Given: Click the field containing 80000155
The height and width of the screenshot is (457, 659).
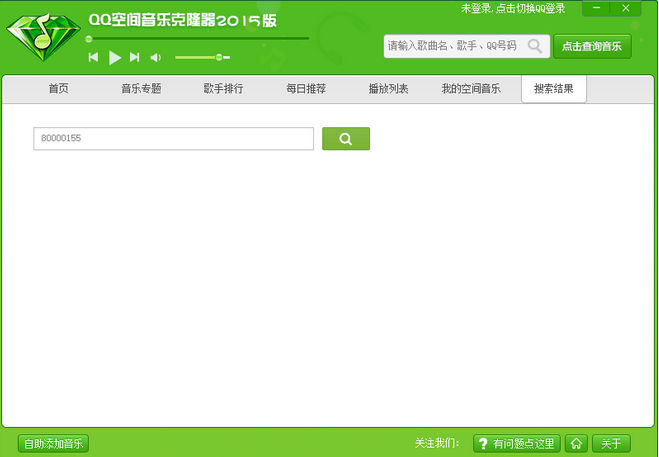Looking at the screenshot, I should click(174, 138).
